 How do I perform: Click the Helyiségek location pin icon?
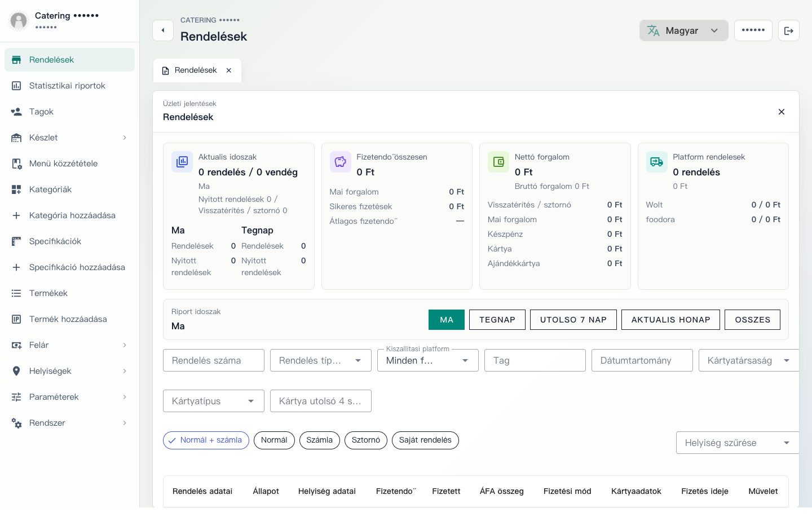[16, 371]
